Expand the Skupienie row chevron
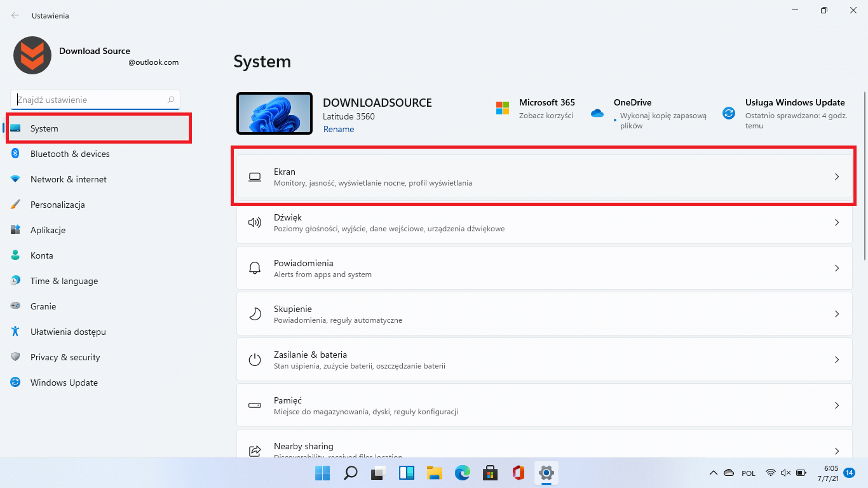The height and width of the screenshot is (488, 868). (x=837, y=314)
